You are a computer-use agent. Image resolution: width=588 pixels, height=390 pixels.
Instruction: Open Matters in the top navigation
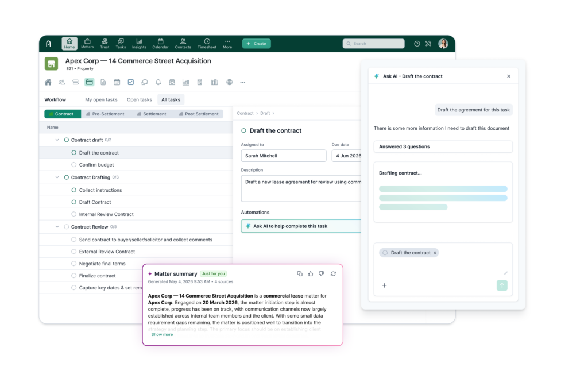(x=87, y=44)
